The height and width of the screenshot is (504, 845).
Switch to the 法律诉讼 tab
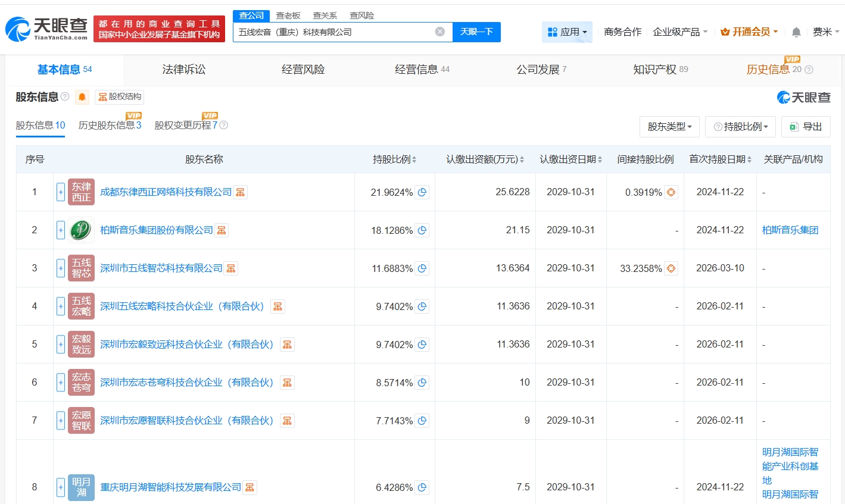click(x=184, y=70)
